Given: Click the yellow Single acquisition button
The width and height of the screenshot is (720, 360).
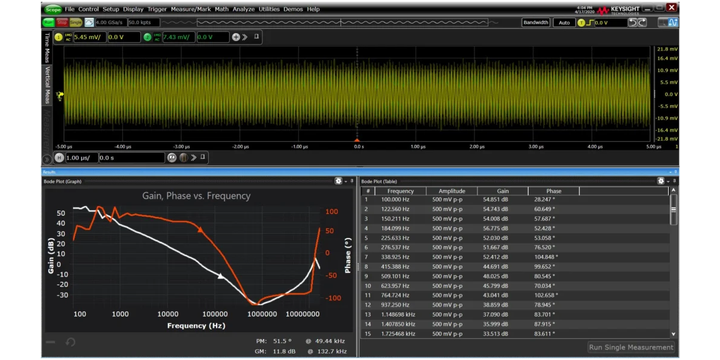Looking at the screenshot, I should (x=76, y=22).
